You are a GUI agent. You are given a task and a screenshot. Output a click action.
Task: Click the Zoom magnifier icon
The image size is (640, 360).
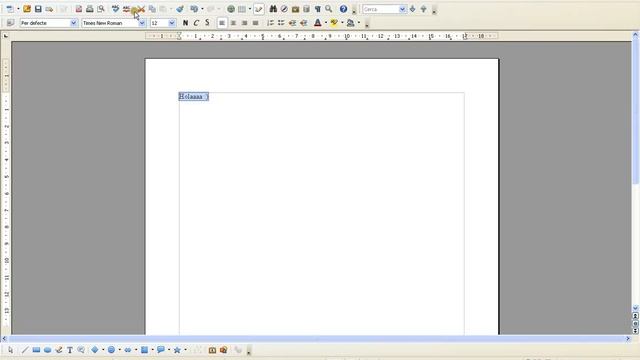pyautogui.click(x=329, y=9)
